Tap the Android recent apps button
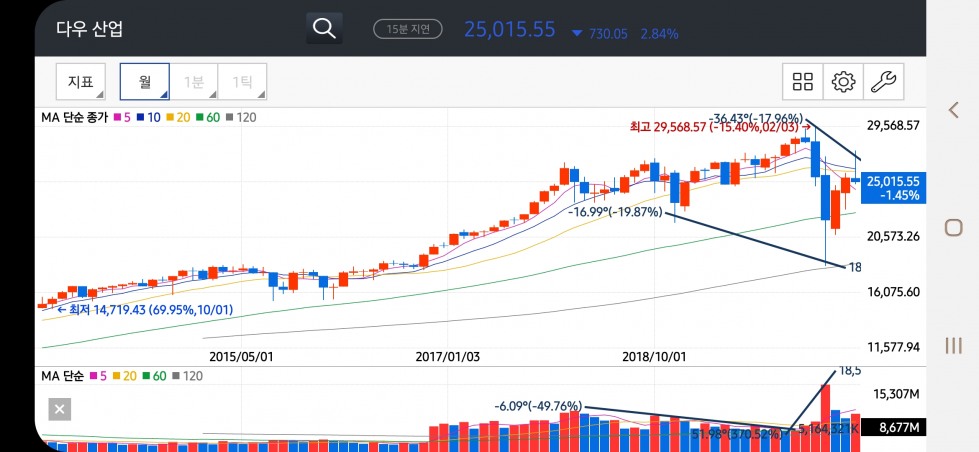Image resolution: width=979 pixels, height=452 pixels. (953, 345)
